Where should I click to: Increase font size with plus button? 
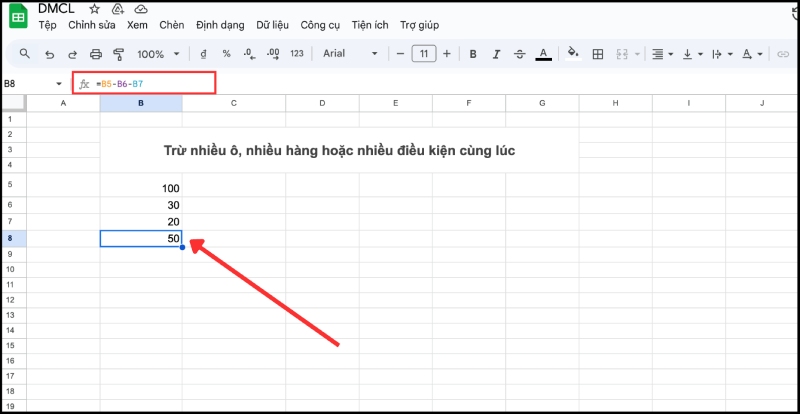click(447, 54)
